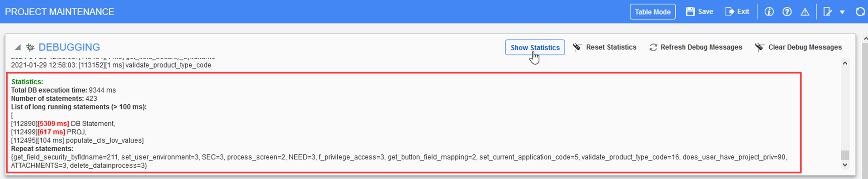Click the edit notes pencil icon
Screen dimensions: 868x179
click(827, 12)
